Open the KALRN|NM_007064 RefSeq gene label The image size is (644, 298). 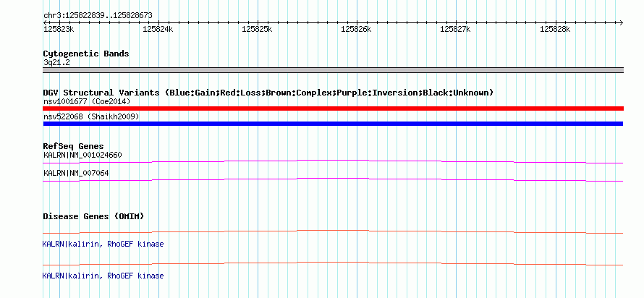tap(76, 173)
